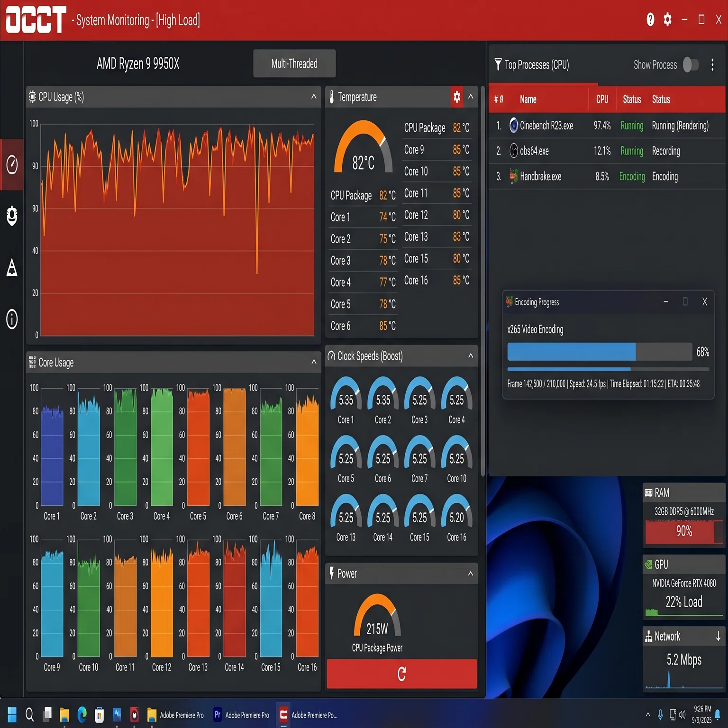Viewport: 728px width, 728px height.
Task: Switch to OCCT taskbar window button
Action: (x=308, y=715)
